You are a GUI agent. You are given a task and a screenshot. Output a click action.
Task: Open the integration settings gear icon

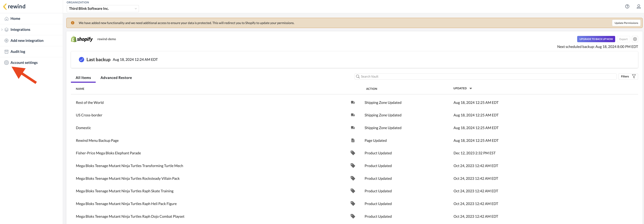point(635,39)
